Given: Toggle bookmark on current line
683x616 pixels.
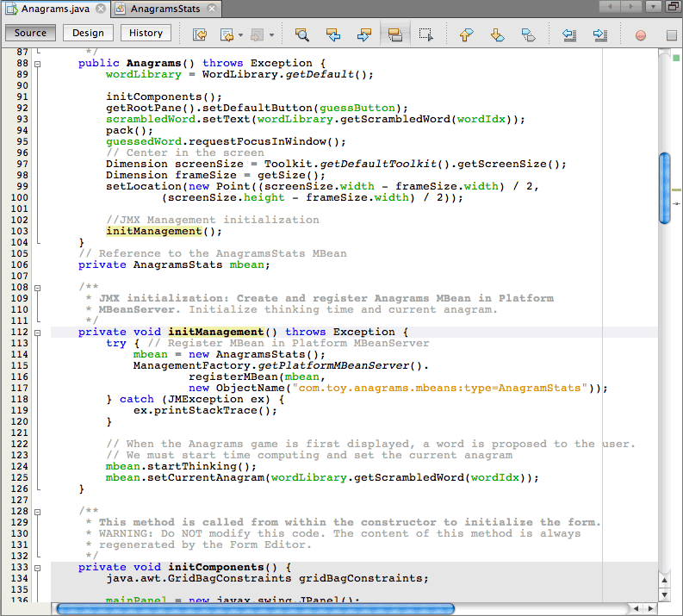Looking at the screenshot, I should [x=528, y=34].
